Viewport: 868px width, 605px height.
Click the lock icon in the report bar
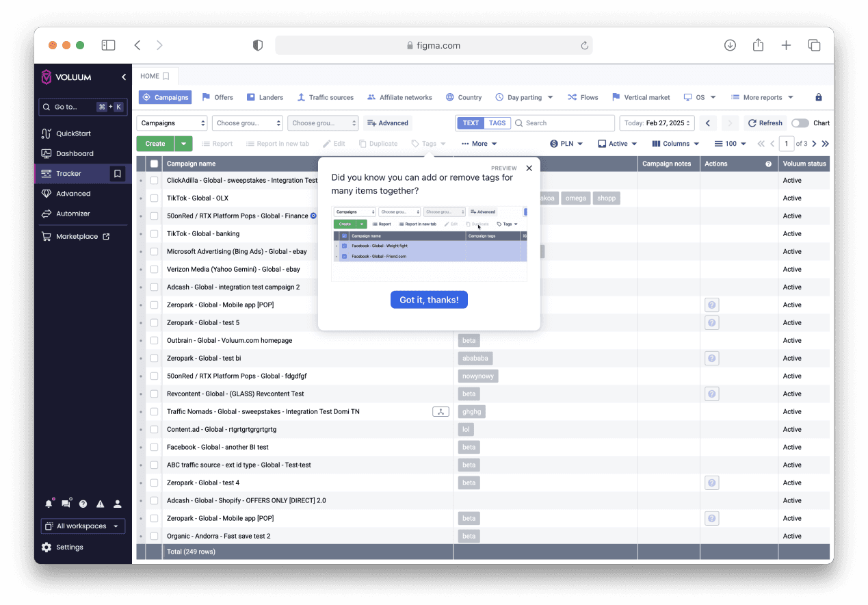(x=819, y=97)
